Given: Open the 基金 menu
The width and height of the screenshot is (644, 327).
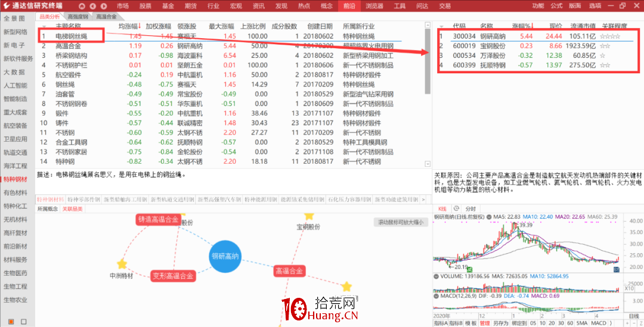Looking at the screenshot, I should (168, 6).
